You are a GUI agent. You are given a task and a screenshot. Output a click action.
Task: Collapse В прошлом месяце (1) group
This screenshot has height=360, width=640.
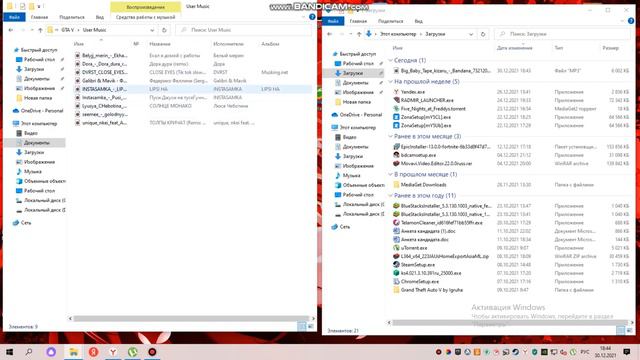click(391, 174)
